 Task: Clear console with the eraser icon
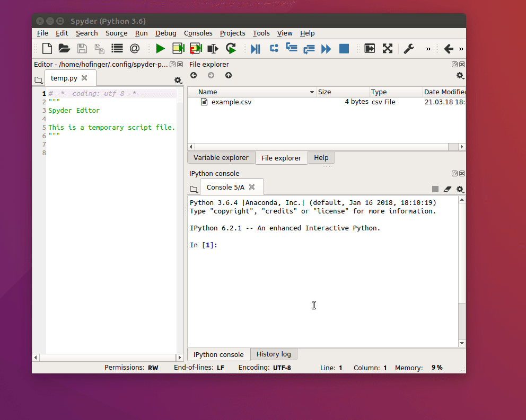click(x=448, y=189)
